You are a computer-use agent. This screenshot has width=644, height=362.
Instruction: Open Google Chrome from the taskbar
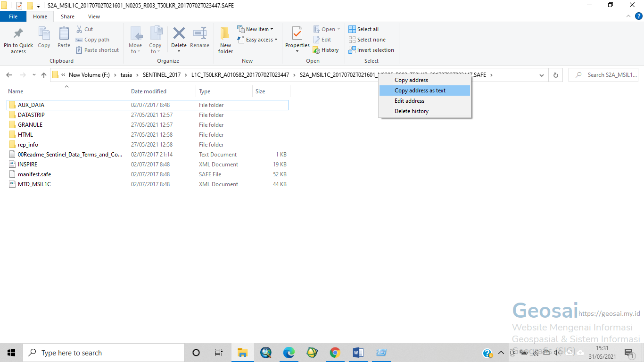[335, 353]
